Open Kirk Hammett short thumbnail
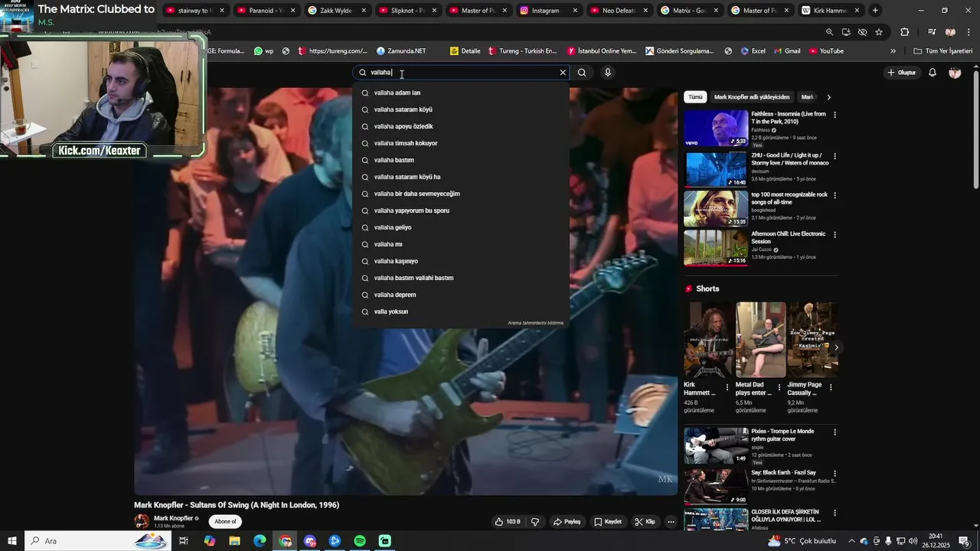This screenshot has height=551, width=980. pos(709,340)
